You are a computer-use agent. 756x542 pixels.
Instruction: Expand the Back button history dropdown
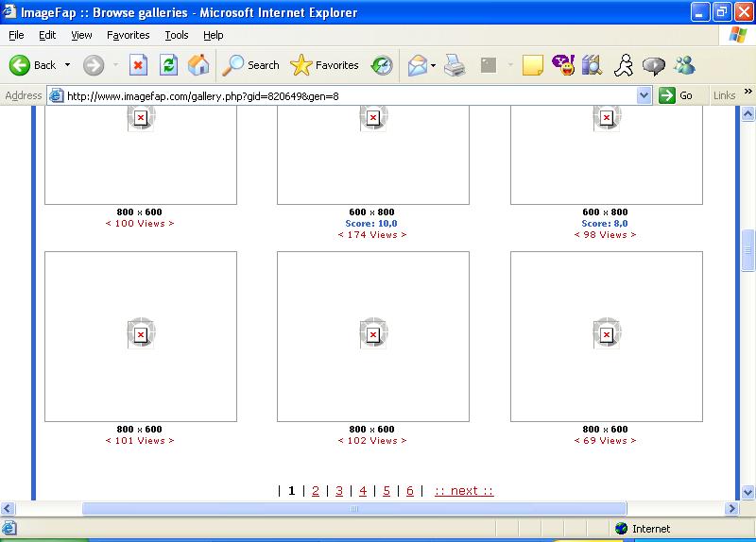click(x=67, y=65)
